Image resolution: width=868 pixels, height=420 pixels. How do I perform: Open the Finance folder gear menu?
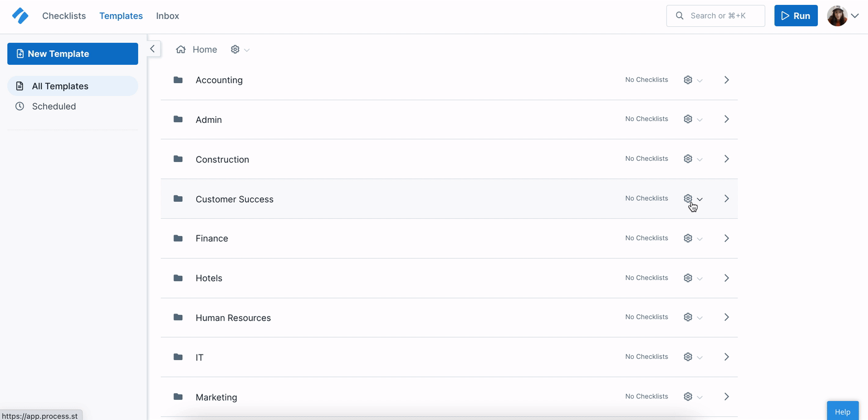tap(693, 238)
